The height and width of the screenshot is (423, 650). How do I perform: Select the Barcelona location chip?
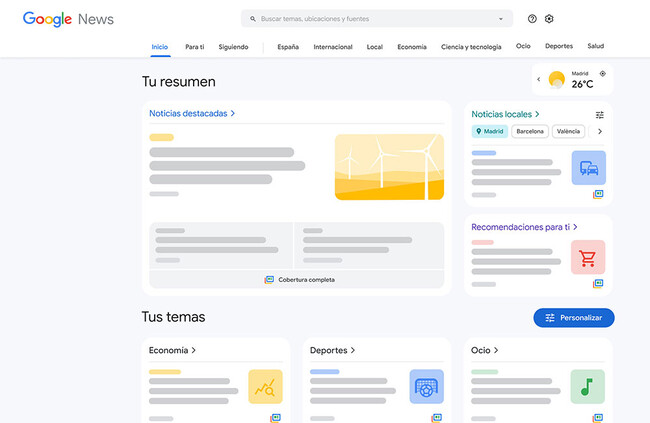point(530,131)
